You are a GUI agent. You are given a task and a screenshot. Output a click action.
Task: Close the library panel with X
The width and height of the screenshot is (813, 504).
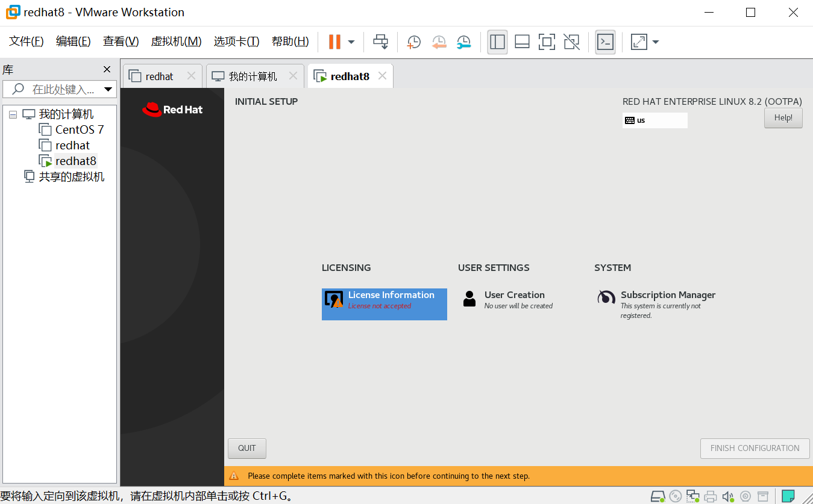(107, 69)
